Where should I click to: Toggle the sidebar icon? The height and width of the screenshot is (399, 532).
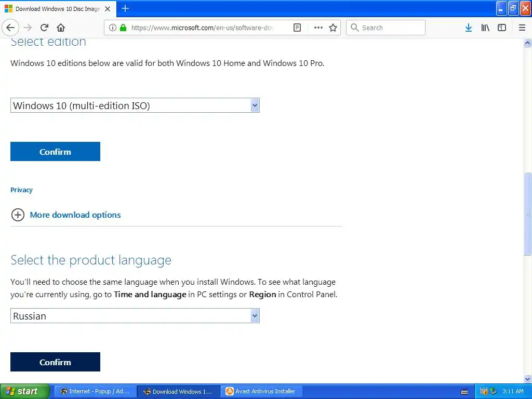[502, 28]
